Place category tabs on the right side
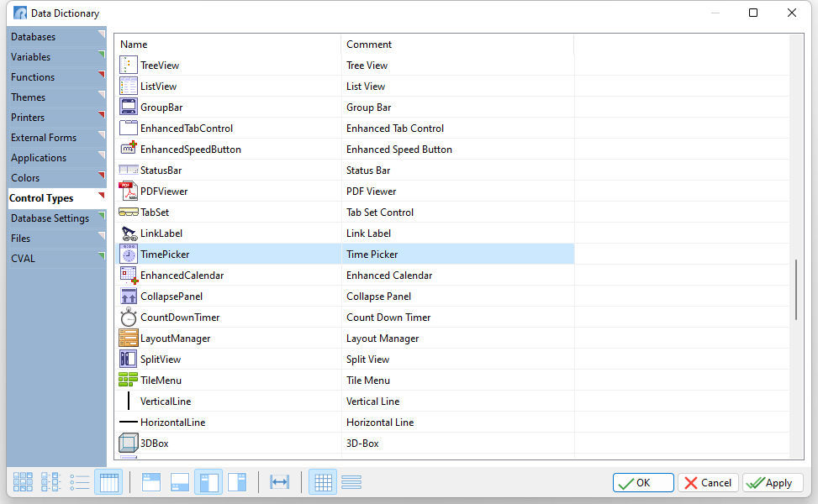818x504 pixels. [x=237, y=482]
